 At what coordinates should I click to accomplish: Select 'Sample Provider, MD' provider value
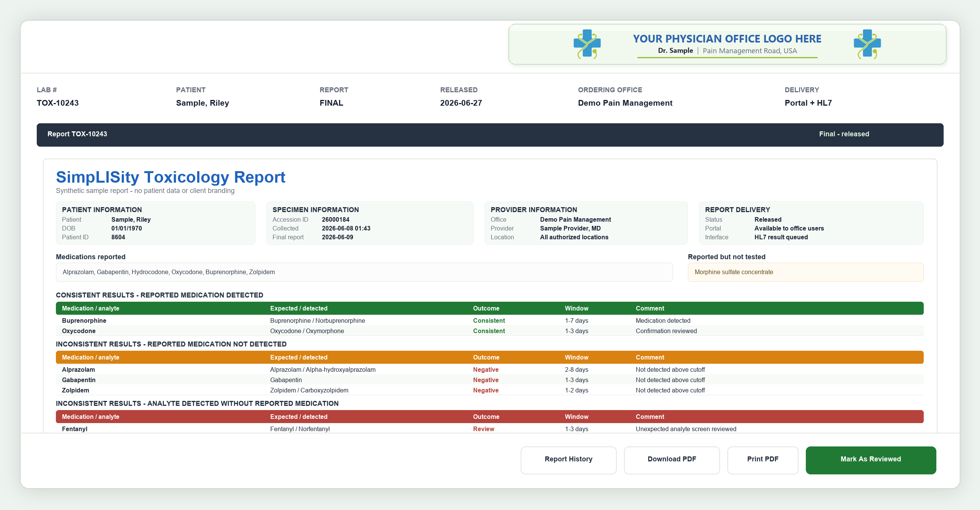click(570, 228)
